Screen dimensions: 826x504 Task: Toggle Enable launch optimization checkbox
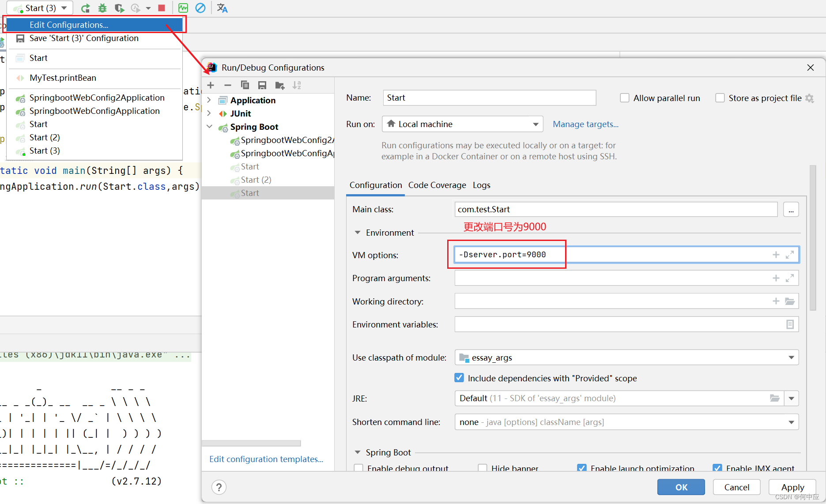pos(582,468)
